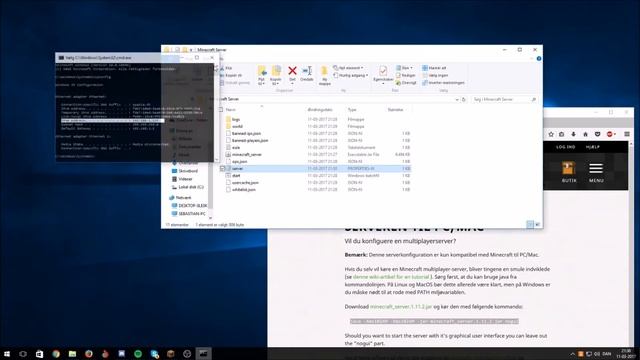Viewport: 640px width, 360px height.
Task: Click the blue help icon in Explorer
Action: (x=539, y=59)
